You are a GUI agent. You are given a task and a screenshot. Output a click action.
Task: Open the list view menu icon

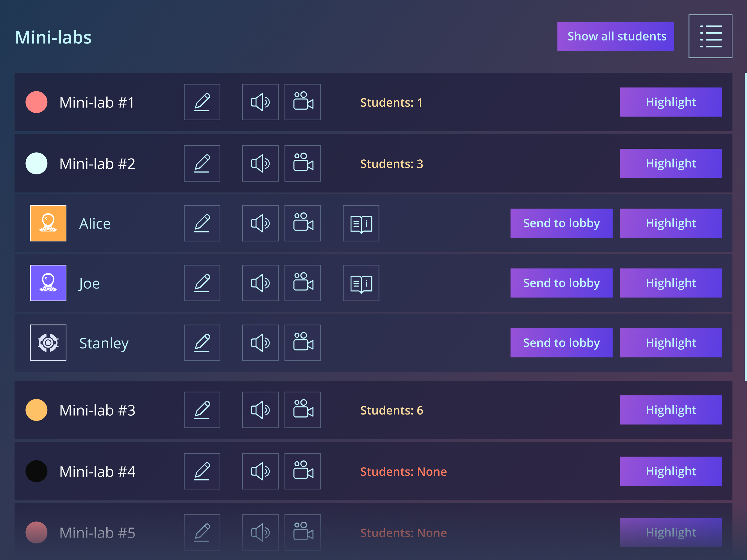click(x=710, y=36)
